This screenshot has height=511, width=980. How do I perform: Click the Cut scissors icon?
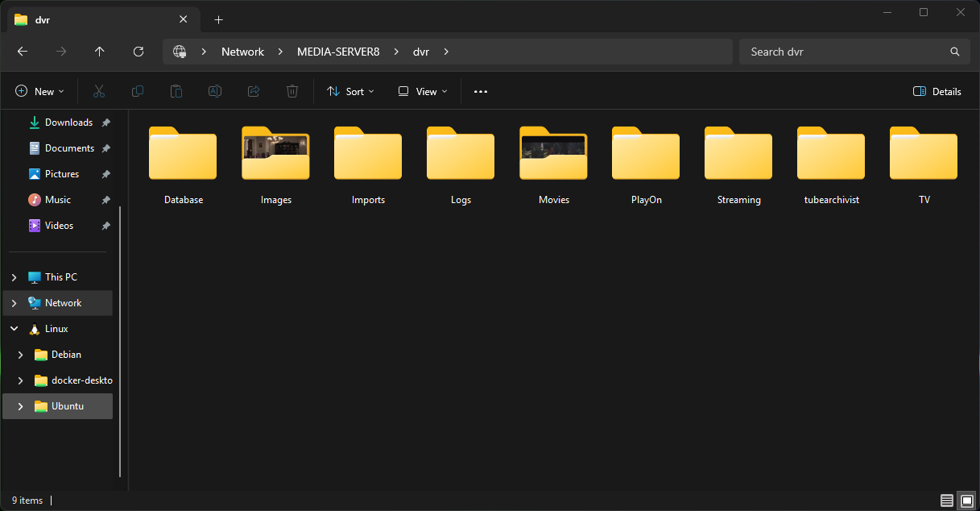click(x=99, y=92)
